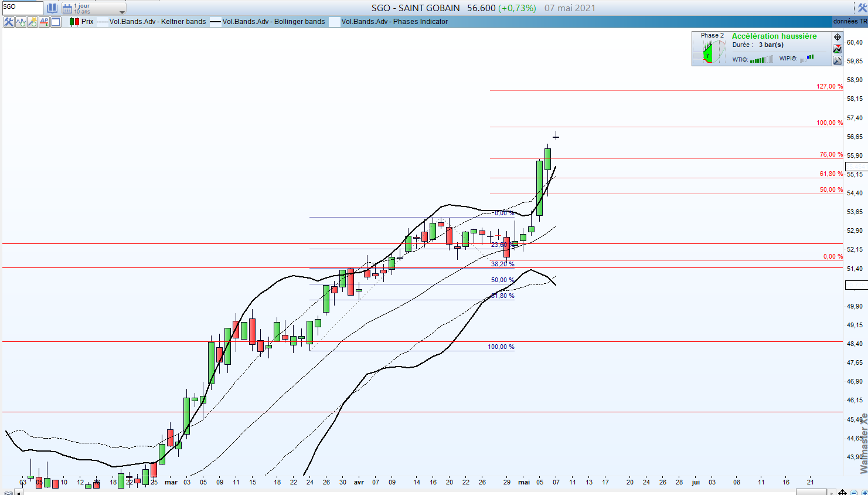The width and height of the screenshot is (868, 495).
Task: Click the 76,00 % Fibonacci level label
Action: point(831,154)
